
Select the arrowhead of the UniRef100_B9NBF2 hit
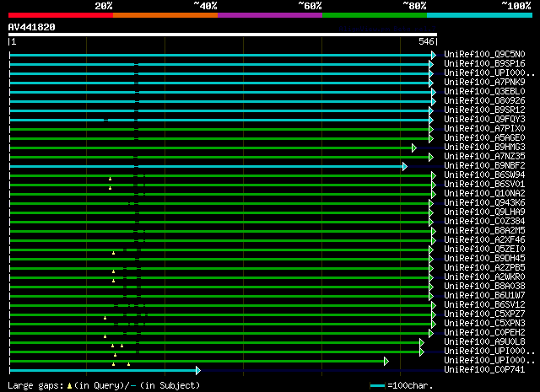(405, 167)
